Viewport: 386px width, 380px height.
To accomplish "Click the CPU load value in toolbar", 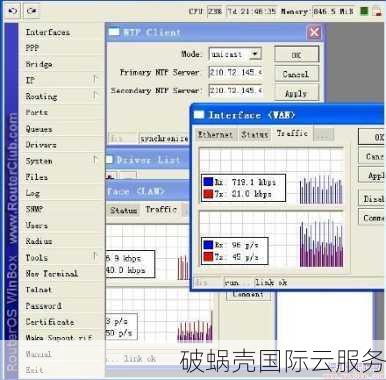I will pos(215,11).
